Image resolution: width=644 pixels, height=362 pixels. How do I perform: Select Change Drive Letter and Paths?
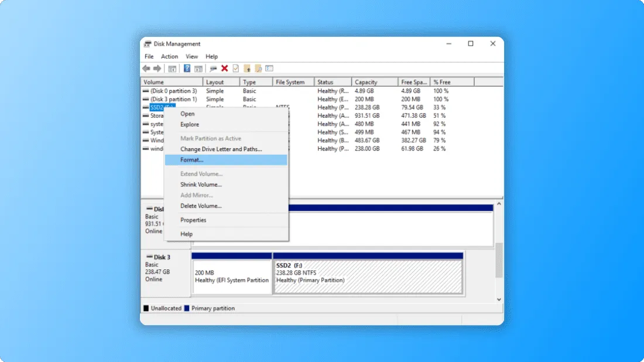(226, 149)
